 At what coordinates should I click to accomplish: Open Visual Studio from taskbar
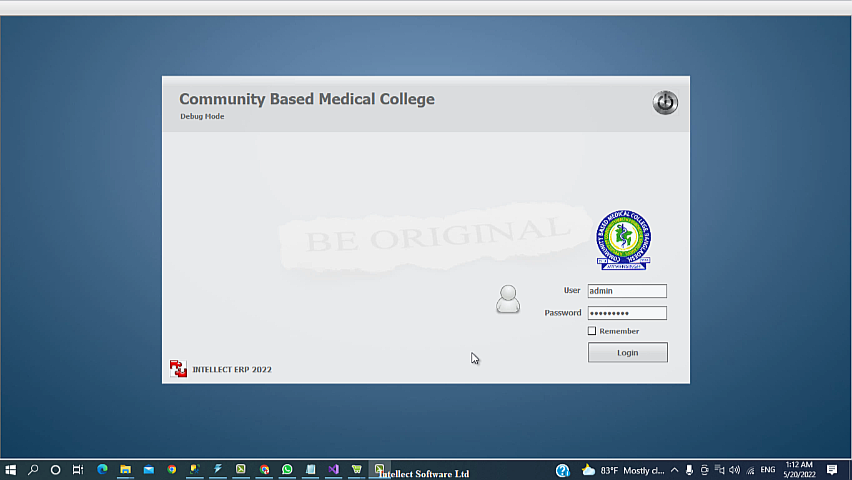(334, 470)
